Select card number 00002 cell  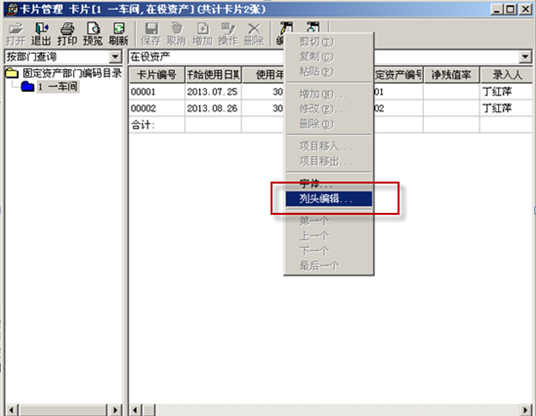157,108
